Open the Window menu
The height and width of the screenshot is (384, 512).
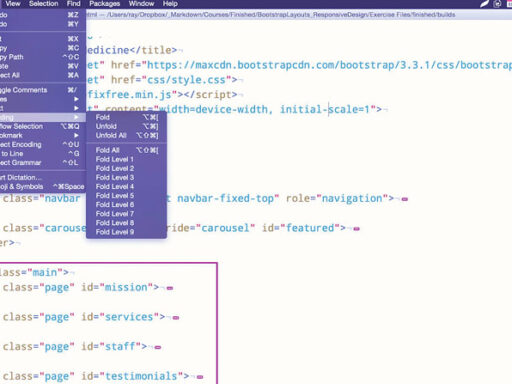point(141,4)
